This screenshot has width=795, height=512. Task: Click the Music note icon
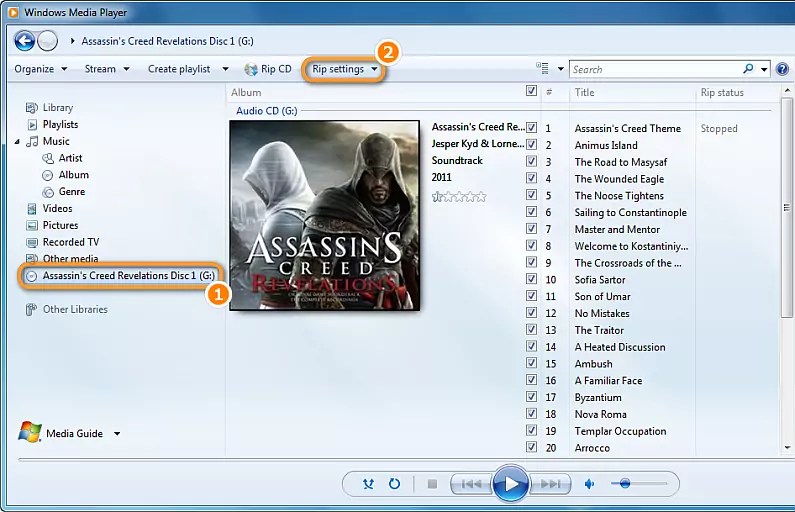(32, 141)
